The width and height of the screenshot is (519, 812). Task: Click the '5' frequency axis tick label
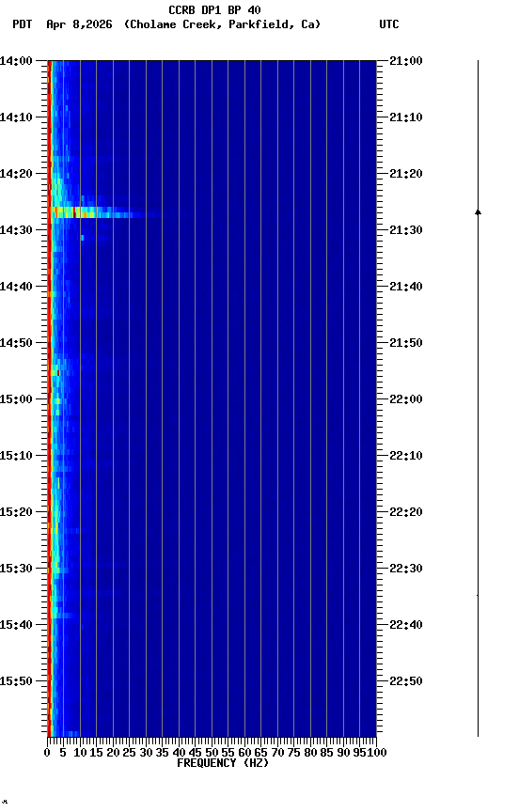[63, 753]
